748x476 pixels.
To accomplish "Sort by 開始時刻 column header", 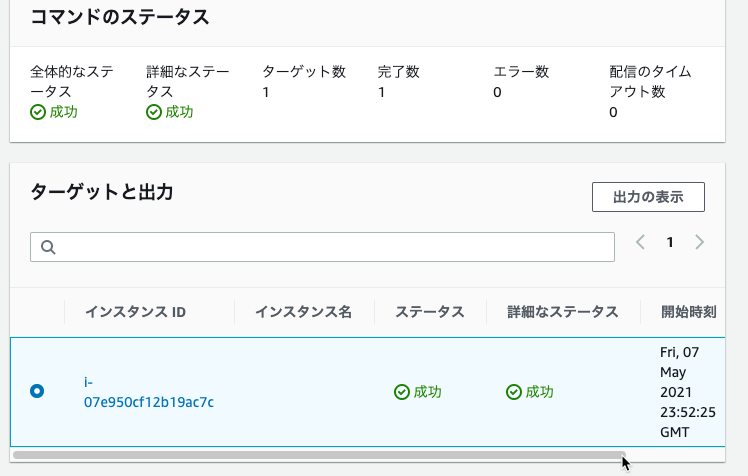I will [688, 312].
